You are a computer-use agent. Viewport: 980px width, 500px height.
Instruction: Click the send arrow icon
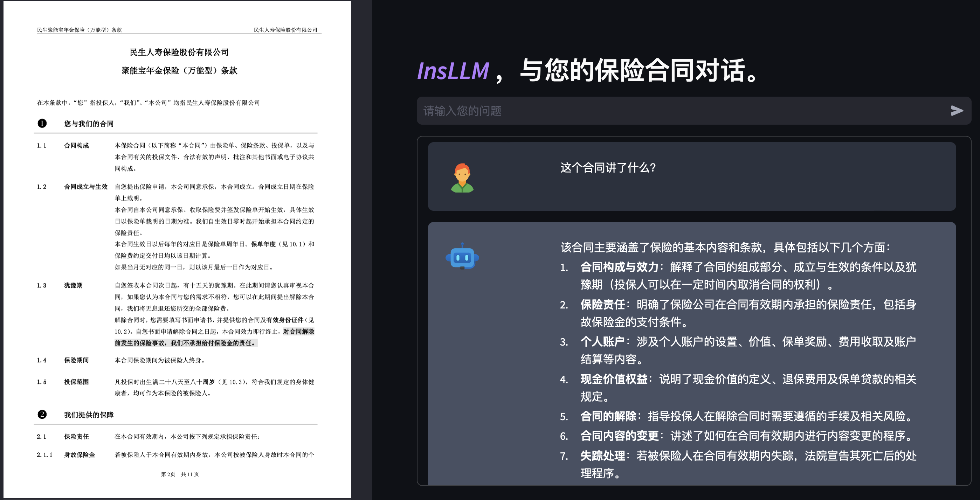point(957,111)
